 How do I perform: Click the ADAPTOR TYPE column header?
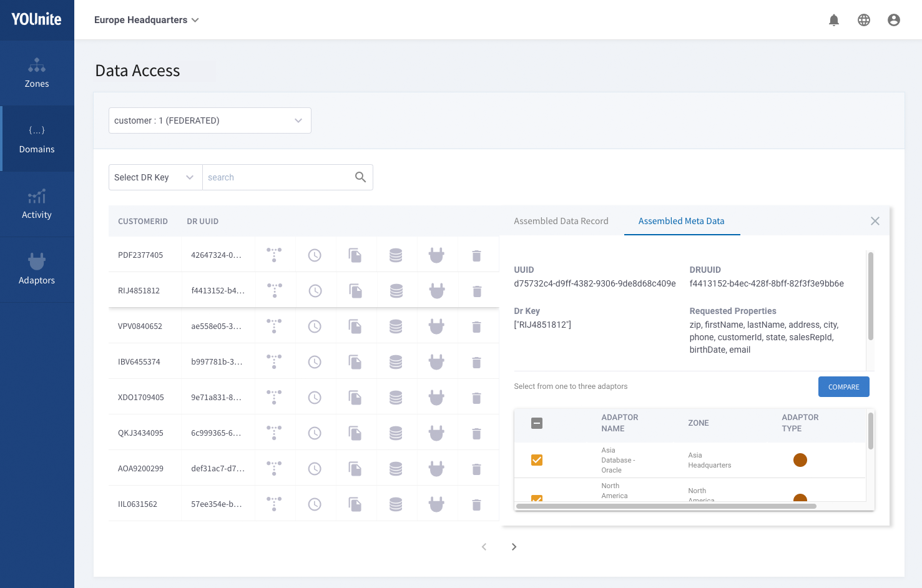(x=800, y=423)
